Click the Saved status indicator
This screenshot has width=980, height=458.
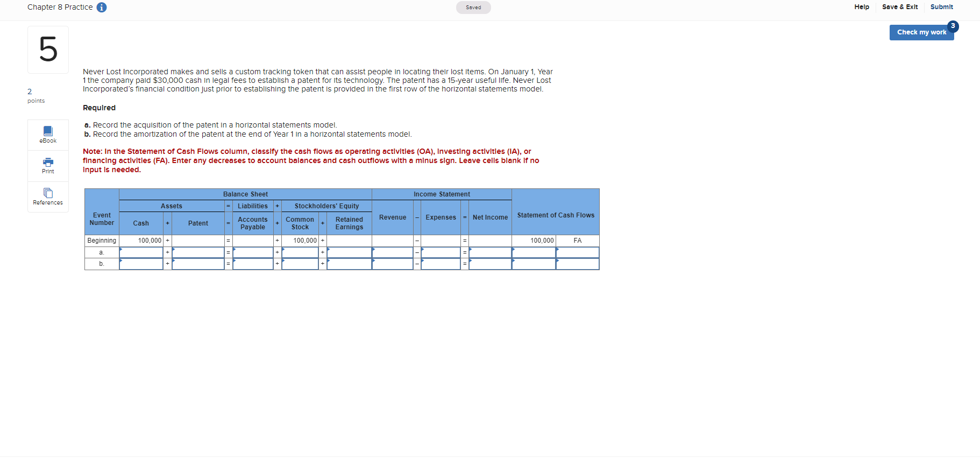pyautogui.click(x=473, y=8)
